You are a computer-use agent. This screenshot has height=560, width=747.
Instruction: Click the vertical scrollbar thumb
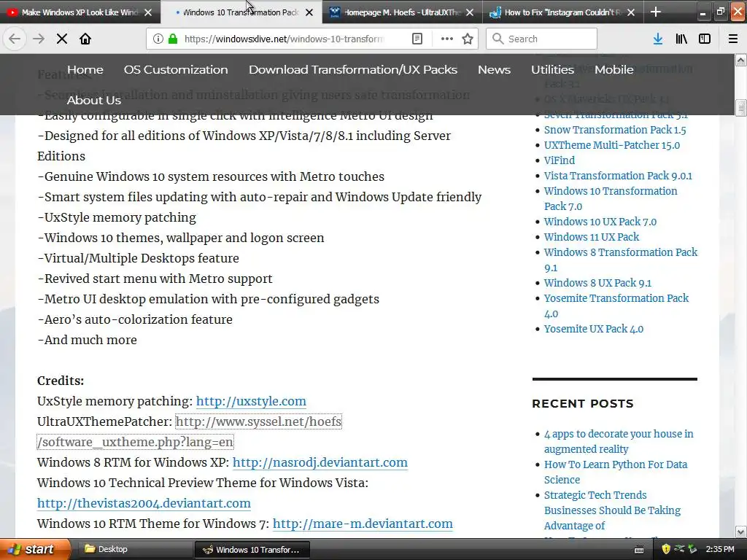point(740,108)
